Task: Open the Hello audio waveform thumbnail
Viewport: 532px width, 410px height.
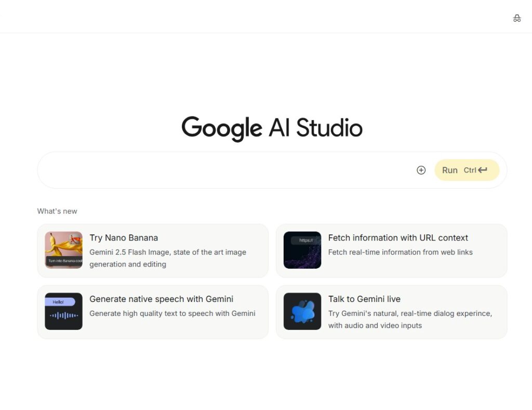Action: coord(63,311)
